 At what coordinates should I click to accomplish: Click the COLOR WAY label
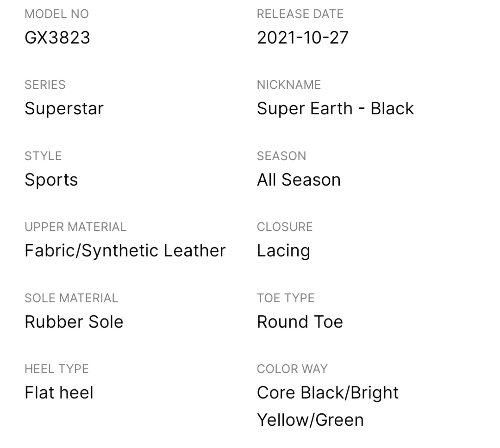tap(292, 369)
